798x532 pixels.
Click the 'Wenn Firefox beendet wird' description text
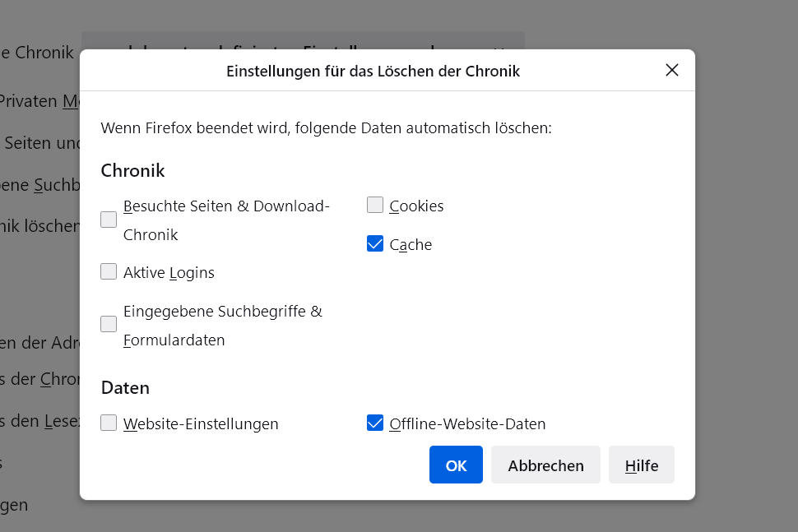click(326, 128)
